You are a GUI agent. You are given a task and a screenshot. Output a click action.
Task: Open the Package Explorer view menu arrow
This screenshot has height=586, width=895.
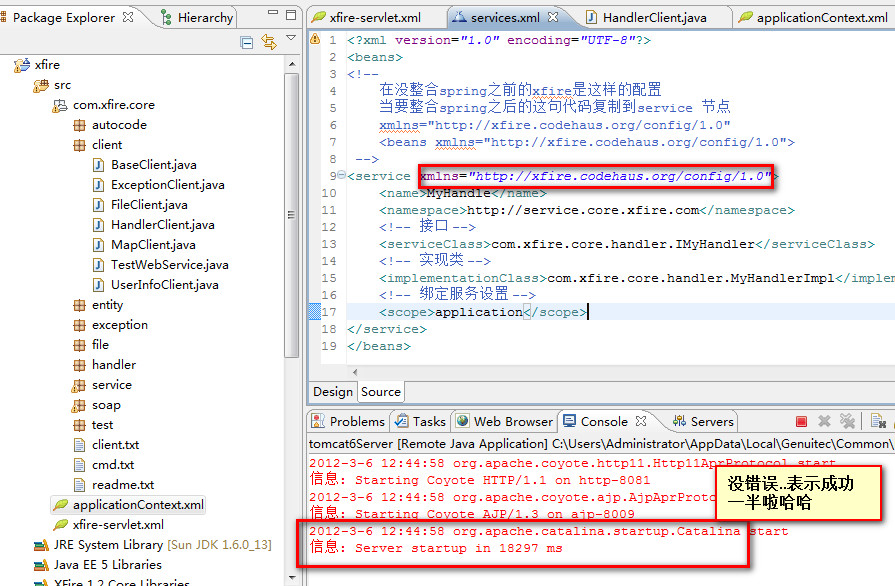coord(291,40)
